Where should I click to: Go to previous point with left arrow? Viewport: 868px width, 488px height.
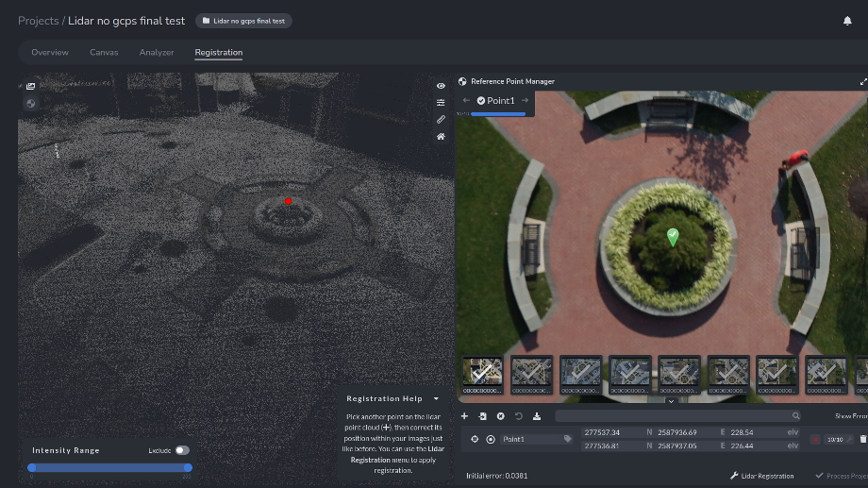click(466, 100)
